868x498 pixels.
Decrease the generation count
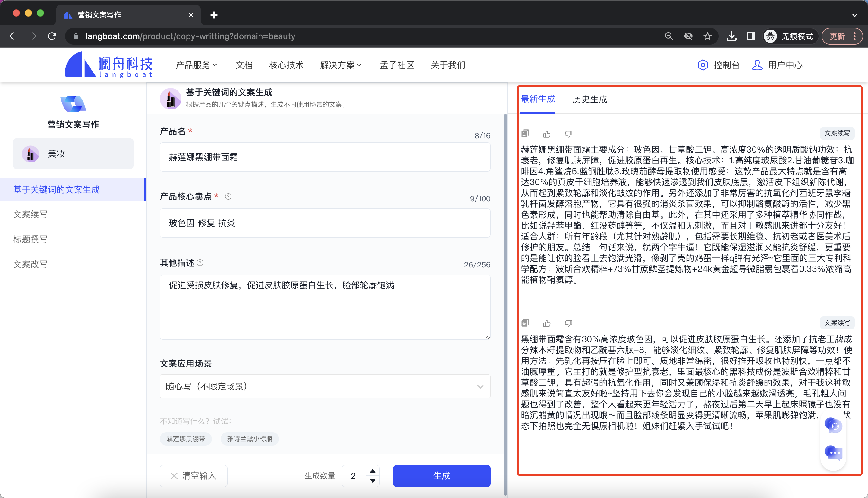tap(373, 481)
